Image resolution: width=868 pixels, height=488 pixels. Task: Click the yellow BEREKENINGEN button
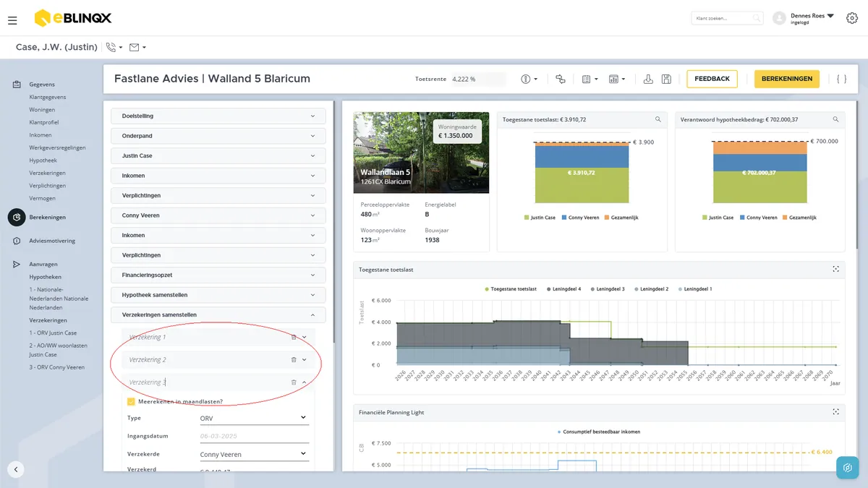787,79
